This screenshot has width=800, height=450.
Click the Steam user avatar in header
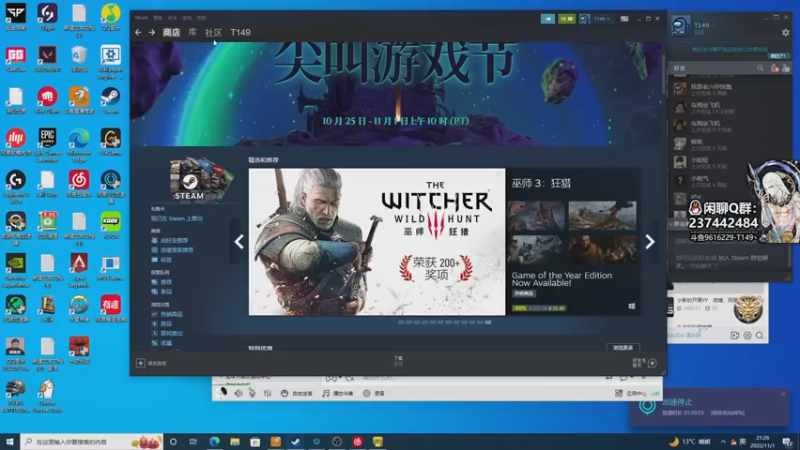585,19
